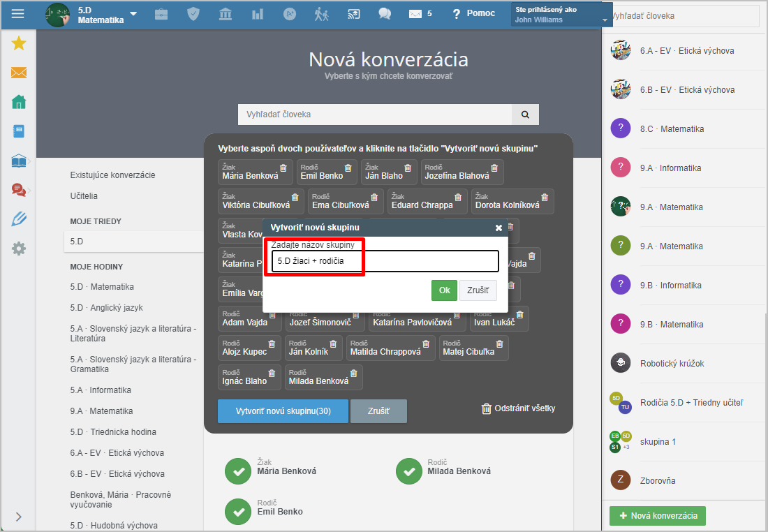Open the briefcase icon in top bar

[161, 14]
